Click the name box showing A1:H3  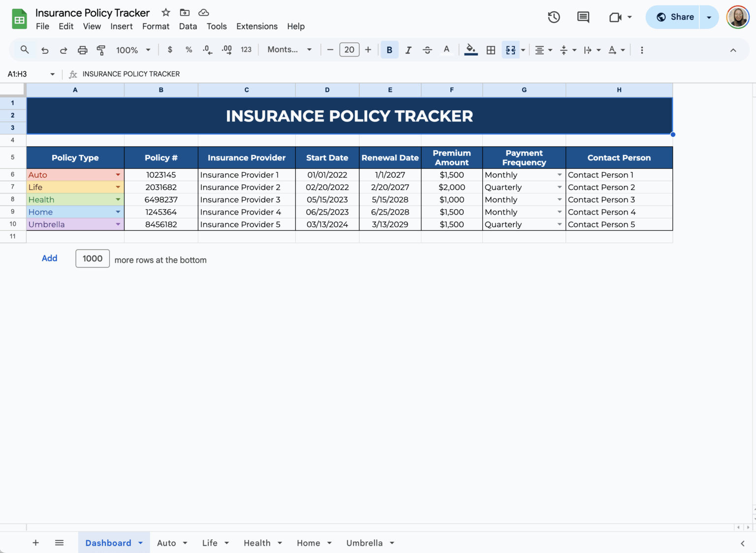pos(31,74)
